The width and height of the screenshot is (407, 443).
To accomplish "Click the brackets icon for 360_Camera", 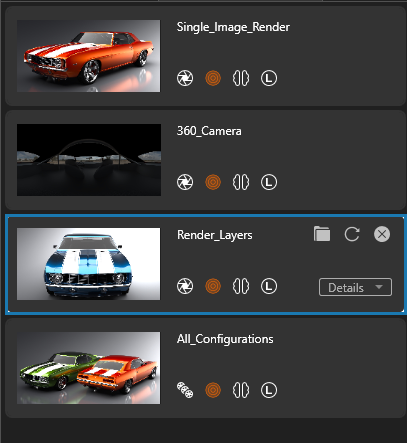I will pos(241,182).
